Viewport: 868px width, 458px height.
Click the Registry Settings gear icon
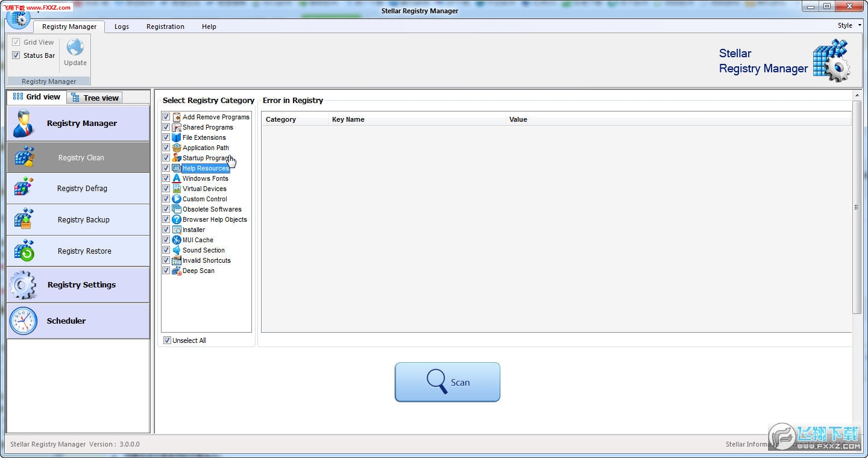click(x=23, y=284)
